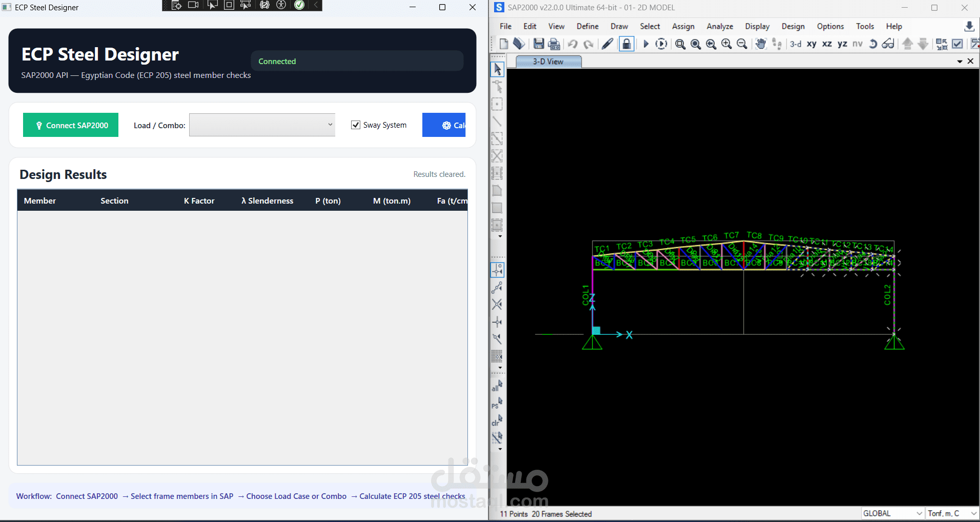Move down in list arrow icon
980x522 pixels.
coord(923,44)
